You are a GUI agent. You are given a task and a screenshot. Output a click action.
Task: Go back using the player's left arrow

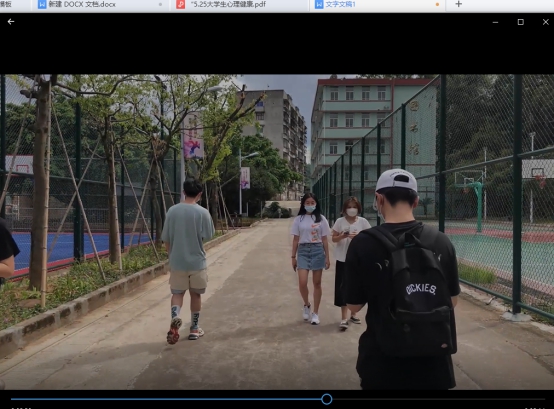click(11, 22)
